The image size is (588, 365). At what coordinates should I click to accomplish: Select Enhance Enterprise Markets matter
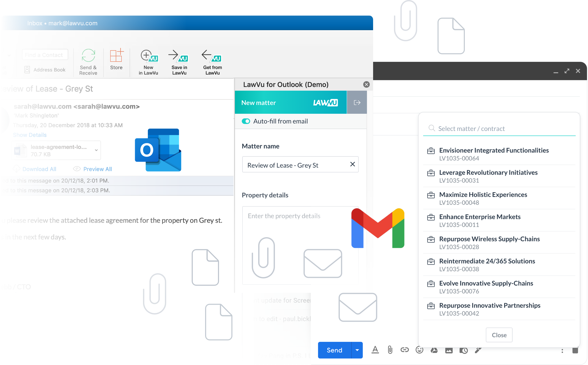tap(499, 220)
